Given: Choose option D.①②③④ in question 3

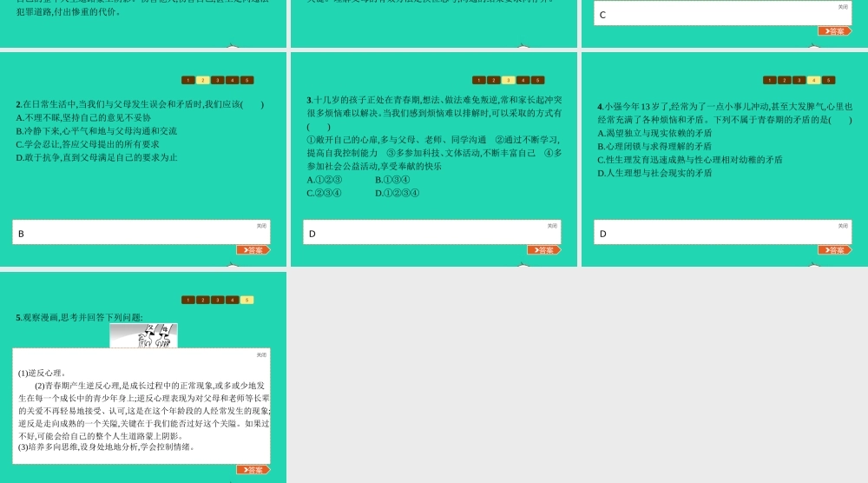Looking at the screenshot, I should (397, 194).
